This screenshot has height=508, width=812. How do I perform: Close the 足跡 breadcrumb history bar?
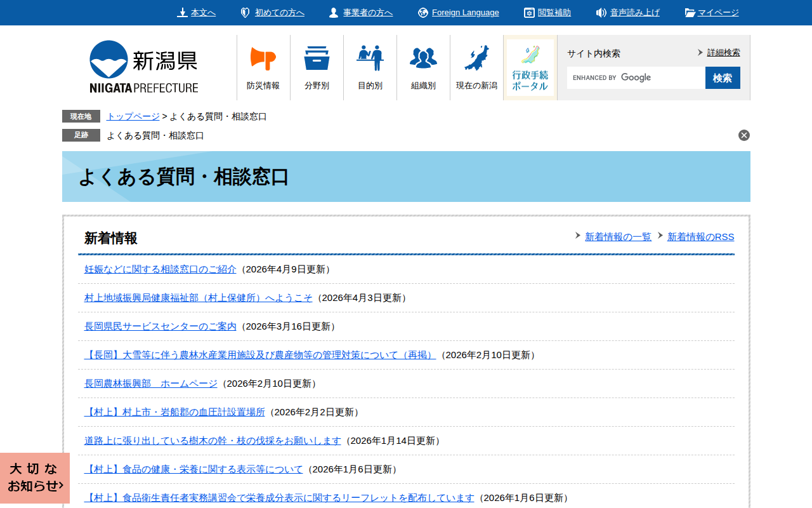[744, 135]
